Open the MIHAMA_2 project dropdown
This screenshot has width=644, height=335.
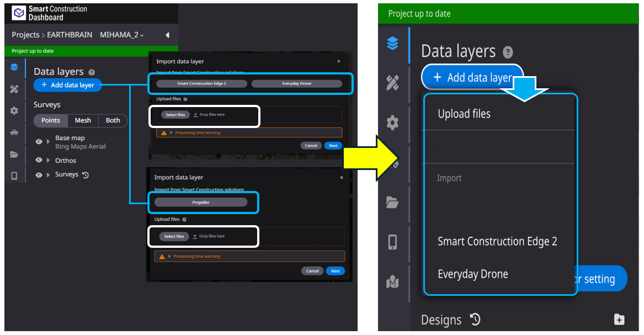tap(121, 35)
